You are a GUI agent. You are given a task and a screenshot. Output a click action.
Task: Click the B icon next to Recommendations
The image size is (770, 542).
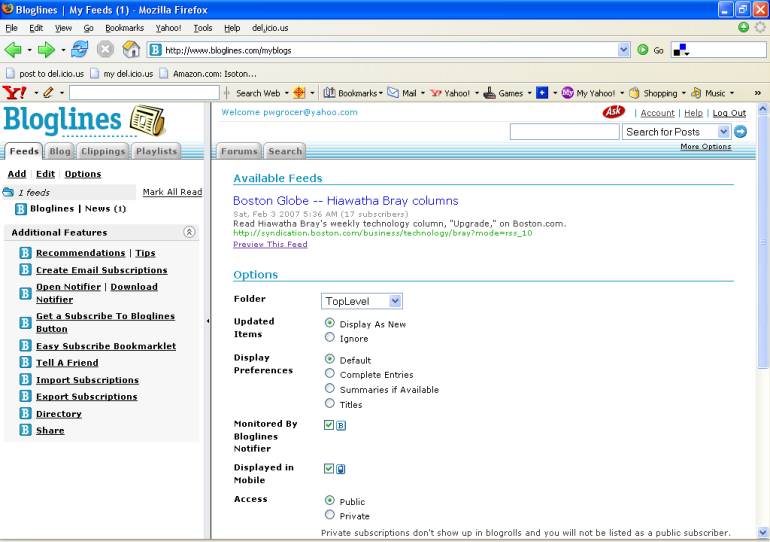26,253
